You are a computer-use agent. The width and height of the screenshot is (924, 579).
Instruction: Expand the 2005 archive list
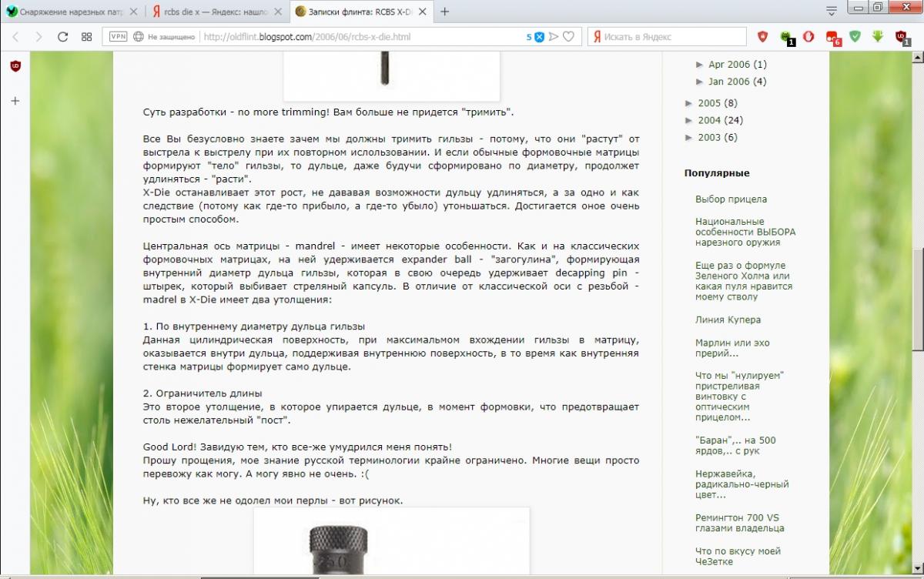coord(689,103)
